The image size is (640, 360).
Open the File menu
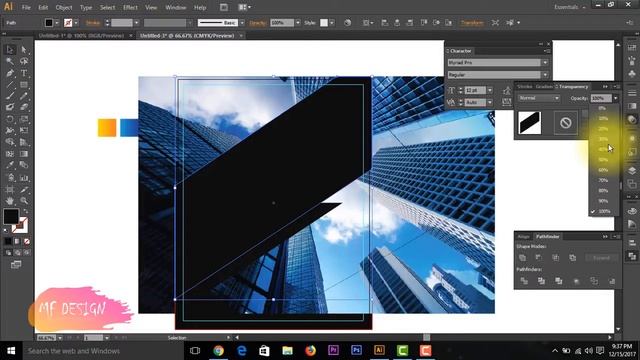pyautogui.click(x=26, y=7)
